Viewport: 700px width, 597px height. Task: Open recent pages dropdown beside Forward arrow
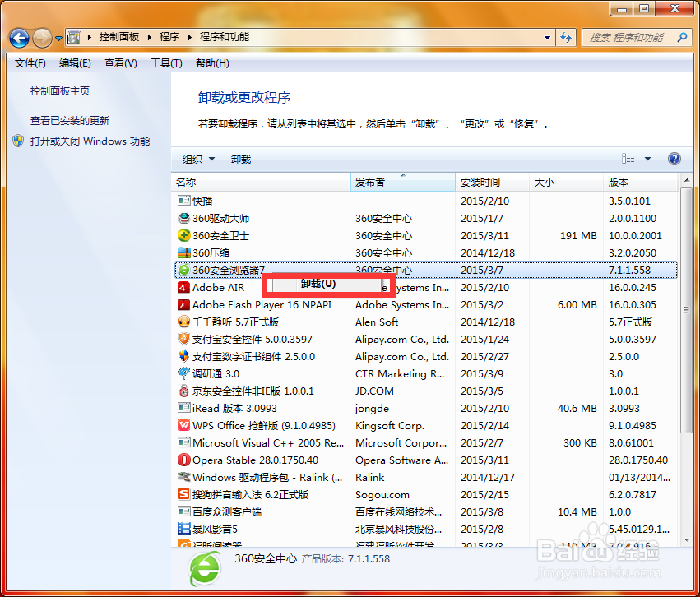point(58,39)
